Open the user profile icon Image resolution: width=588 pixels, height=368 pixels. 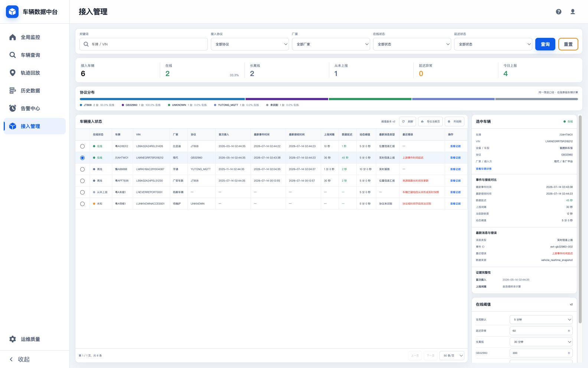point(573,12)
